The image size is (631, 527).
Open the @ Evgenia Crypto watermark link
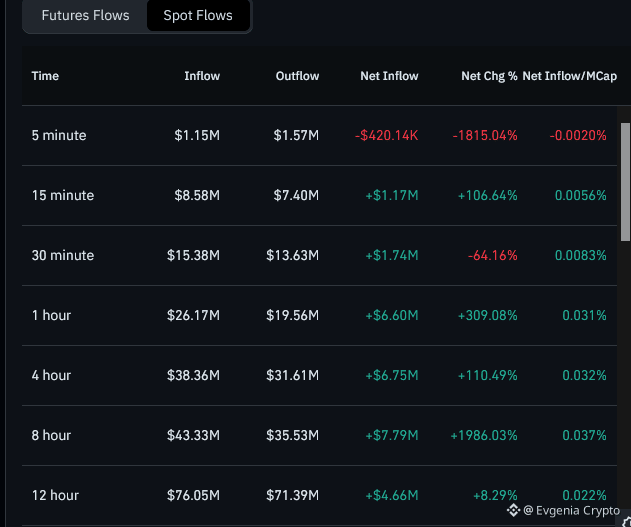571,511
